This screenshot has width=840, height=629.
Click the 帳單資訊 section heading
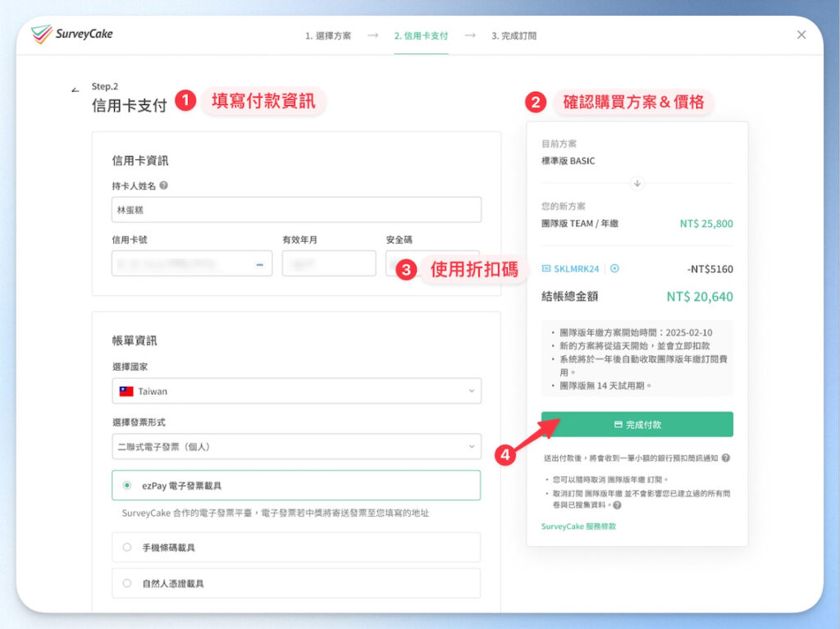click(x=135, y=340)
